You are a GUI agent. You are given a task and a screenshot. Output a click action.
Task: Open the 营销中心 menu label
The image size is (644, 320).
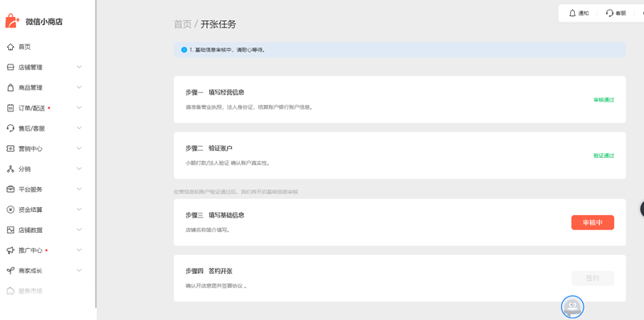[31, 149]
